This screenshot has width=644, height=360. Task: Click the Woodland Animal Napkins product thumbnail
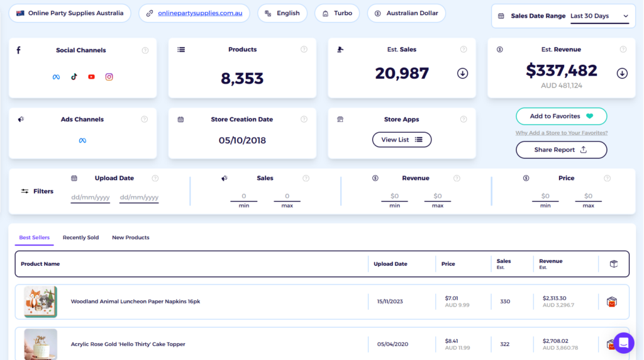(41, 302)
